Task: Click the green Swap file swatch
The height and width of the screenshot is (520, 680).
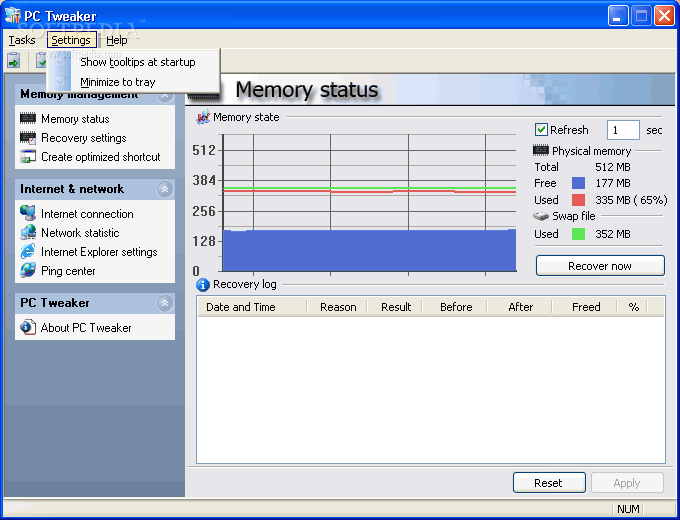Action: pyautogui.click(x=578, y=234)
